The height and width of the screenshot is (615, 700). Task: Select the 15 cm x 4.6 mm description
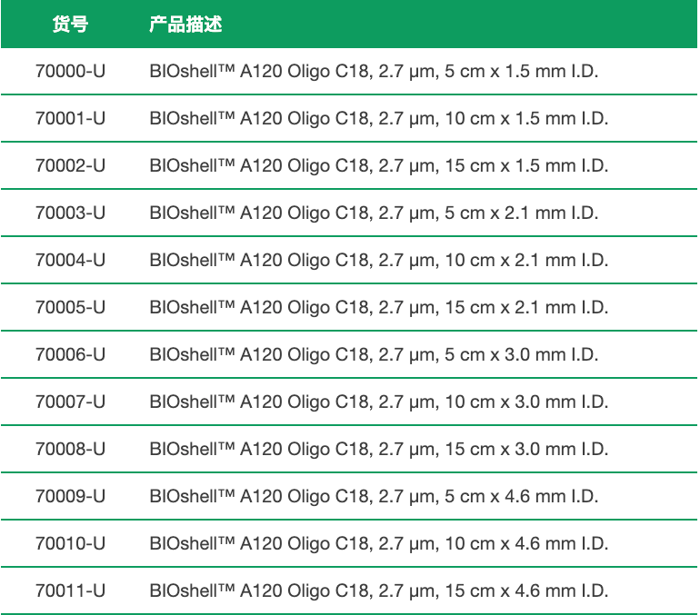pyautogui.click(x=379, y=591)
